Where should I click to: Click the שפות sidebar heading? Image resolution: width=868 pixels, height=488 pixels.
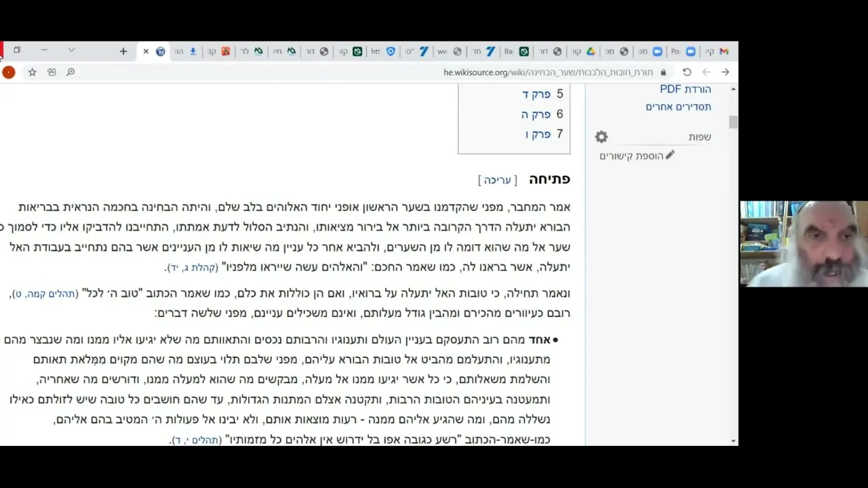point(700,137)
